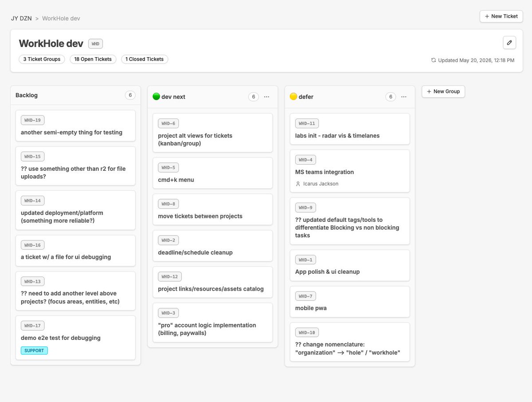The width and height of the screenshot is (532, 402).
Task: Click the SUPPORT tag on WHD-17
Action: pos(34,351)
